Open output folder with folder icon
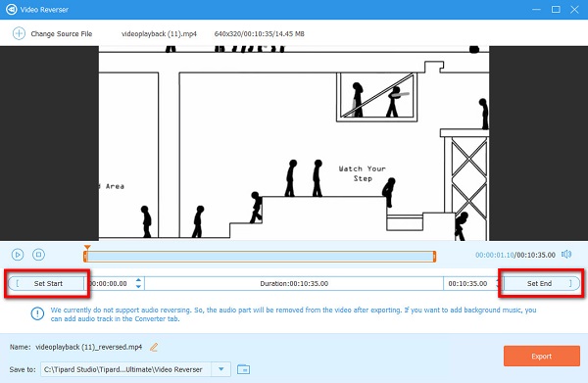 click(x=243, y=369)
